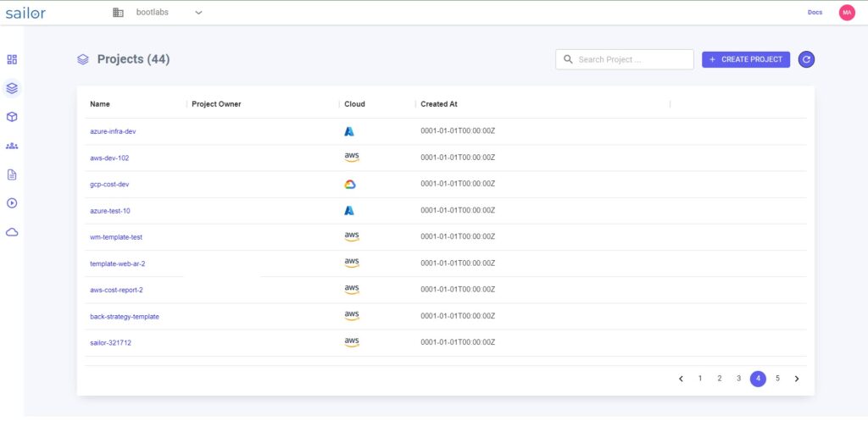Open the sailor-321712 project

[111, 343]
